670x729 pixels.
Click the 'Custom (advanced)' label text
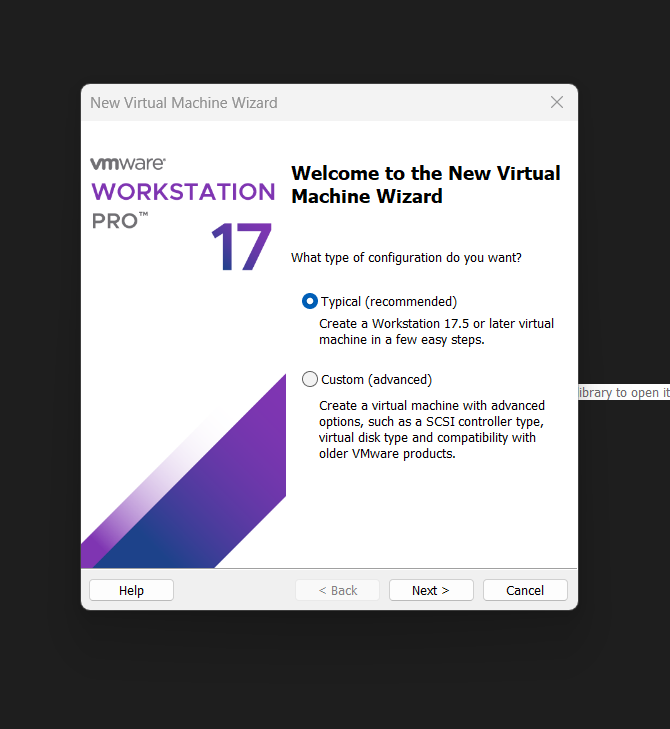(x=376, y=379)
